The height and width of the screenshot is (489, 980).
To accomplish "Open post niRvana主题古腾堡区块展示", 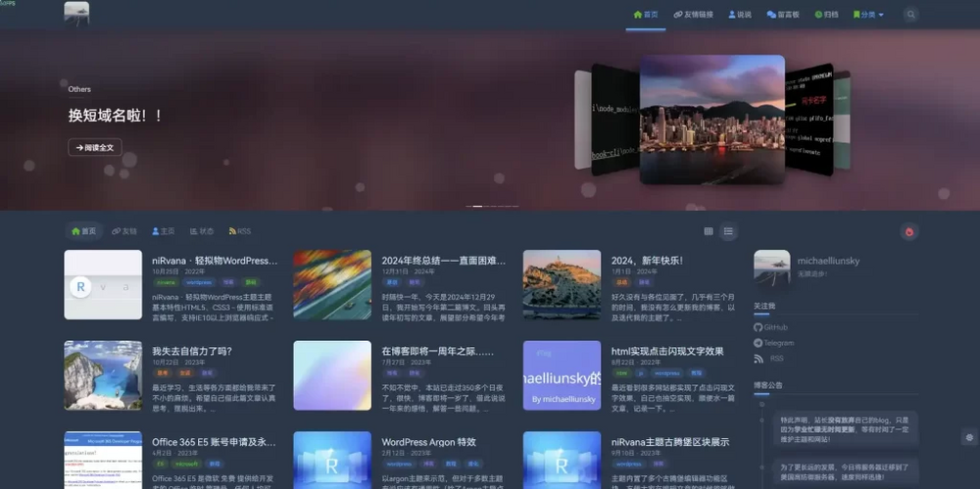I will click(x=670, y=442).
